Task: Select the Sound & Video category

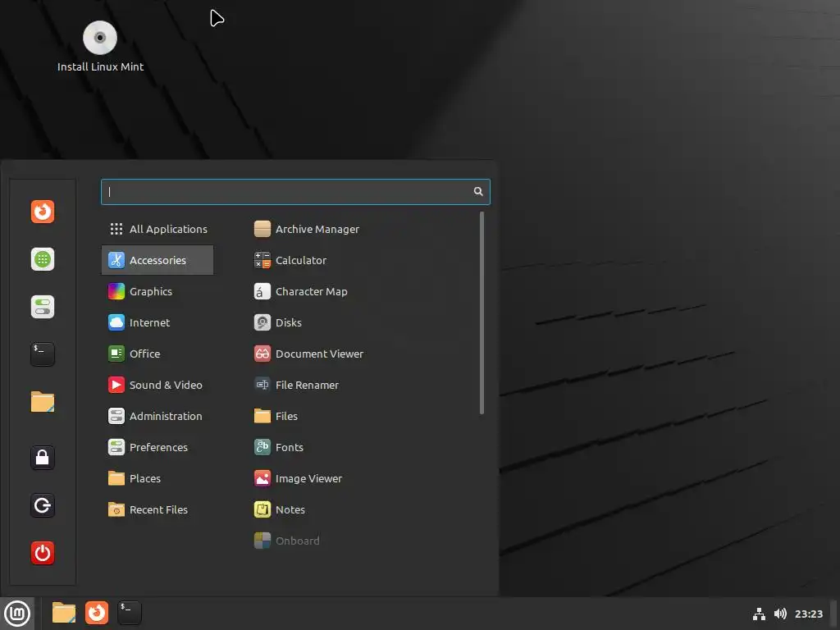Action: (157, 385)
